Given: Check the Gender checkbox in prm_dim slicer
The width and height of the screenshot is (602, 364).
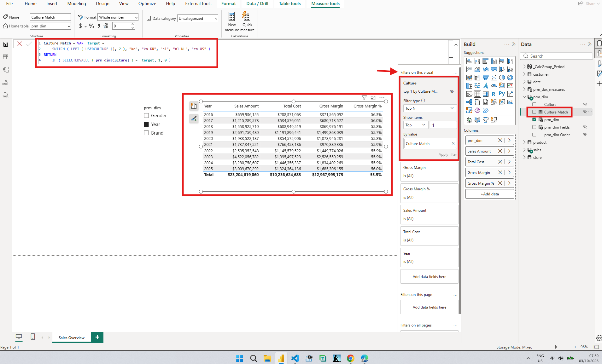Looking at the screenshot, I should pos(146,116).
